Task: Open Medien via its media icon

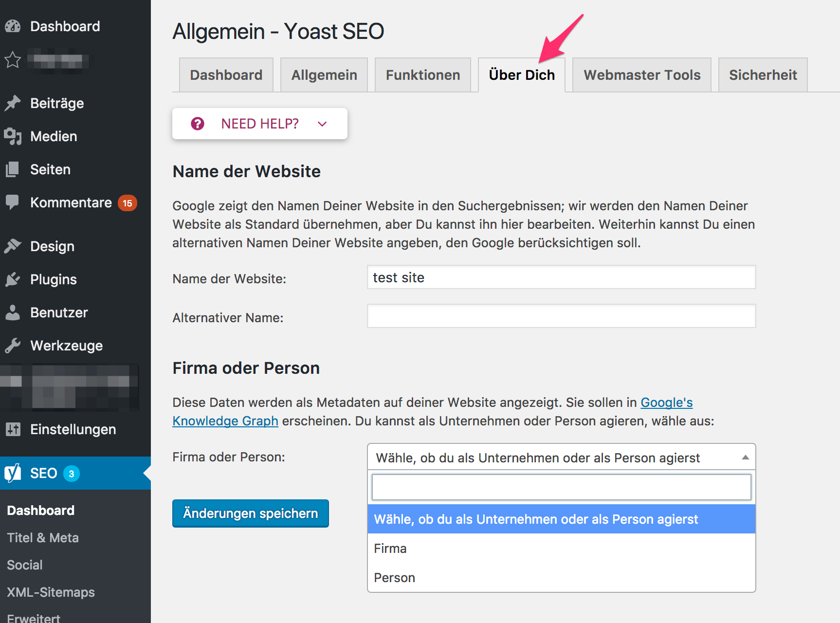Action: click(x=13, y=137)
